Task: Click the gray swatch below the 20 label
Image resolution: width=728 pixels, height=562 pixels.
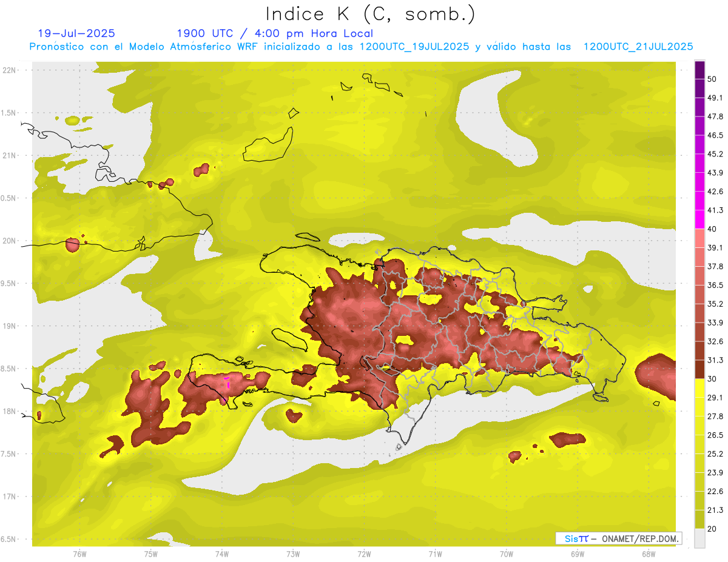Action: pos(699,538)
